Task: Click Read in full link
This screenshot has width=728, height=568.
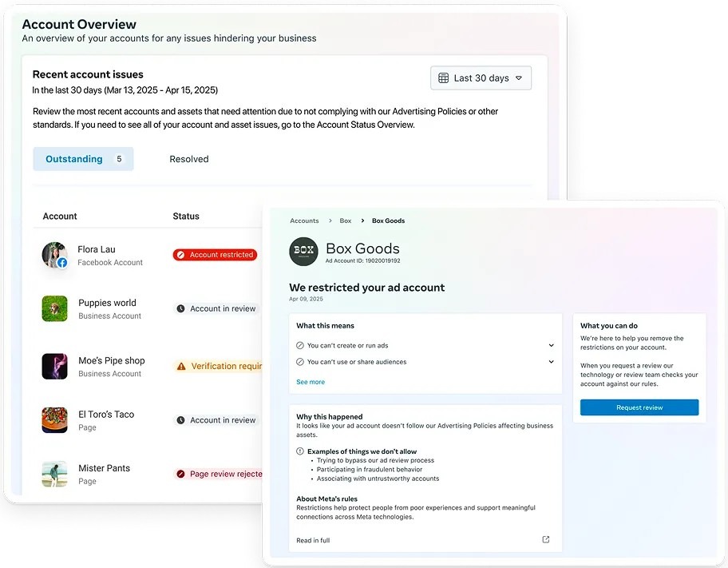Action: pyautogui.click(x=313, y=541)
